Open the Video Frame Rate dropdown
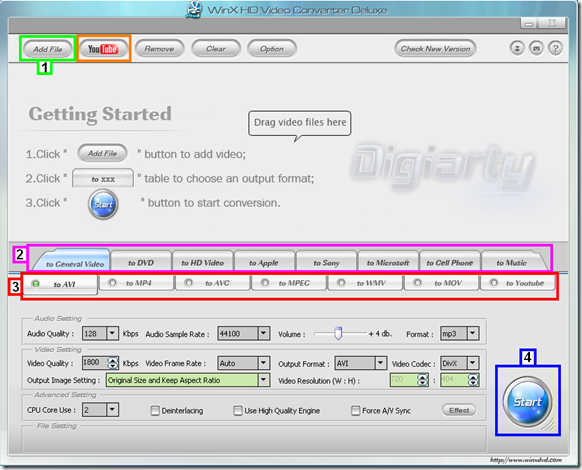Screen dimensions: 582x470 (264, 363)
